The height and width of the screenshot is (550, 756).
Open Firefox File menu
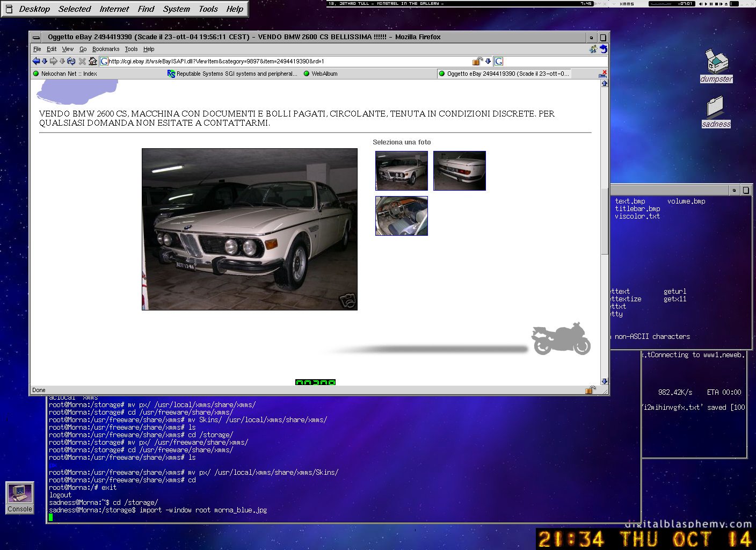(x=37, y=49)
